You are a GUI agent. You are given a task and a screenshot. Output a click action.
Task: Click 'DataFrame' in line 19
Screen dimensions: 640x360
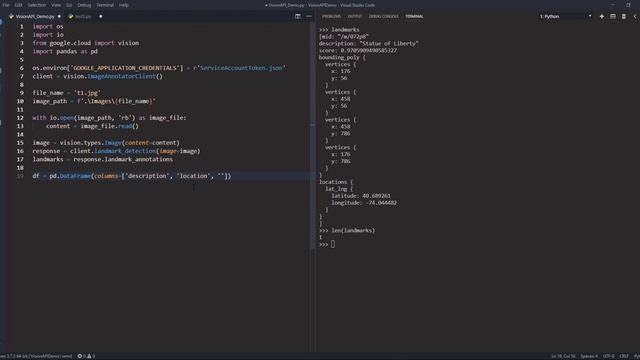click(x=75, y=176)
